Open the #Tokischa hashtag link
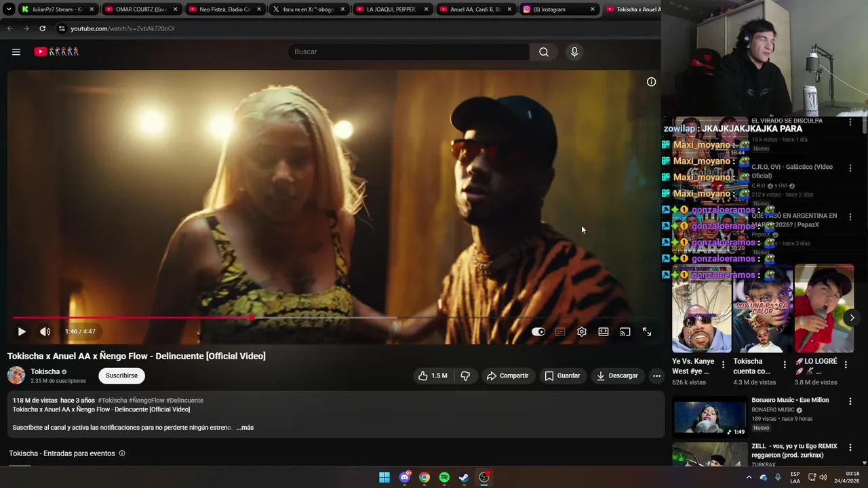The height and width of the screenshot is (488, 868). 112,401
